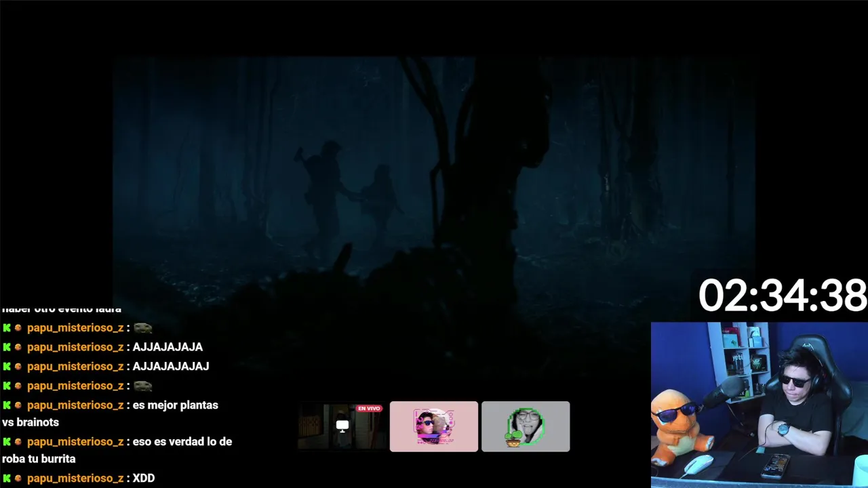Click the first gray emote in the chat
Viewport: 868px width, 488px height.
[142, 328]
